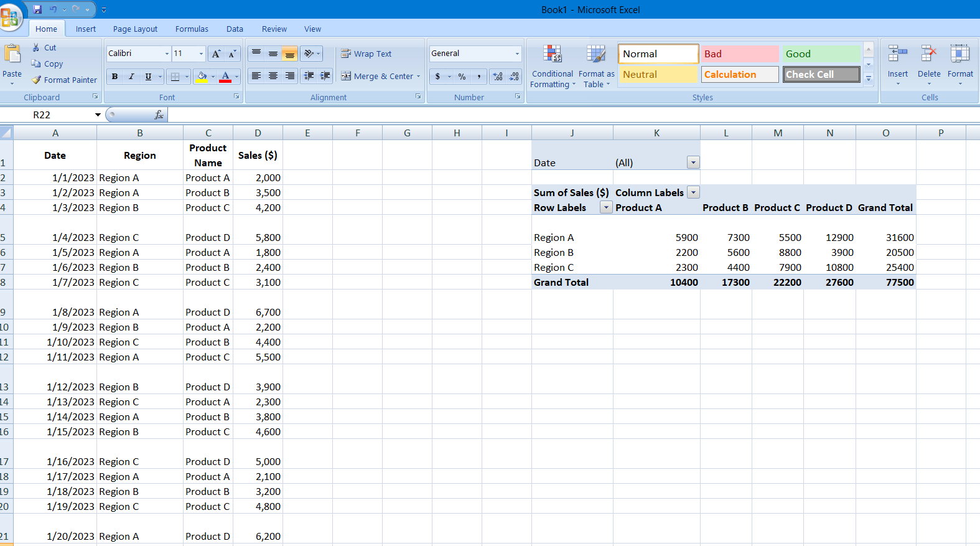
Task: Open the View tab
Action: tap(312, 29)
